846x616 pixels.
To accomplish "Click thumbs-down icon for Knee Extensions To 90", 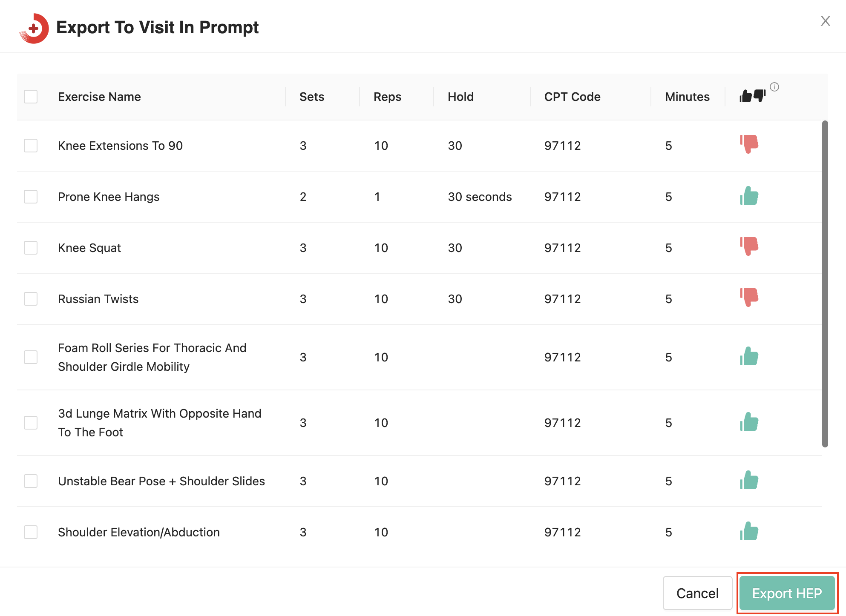I will (x=749, y=144).
